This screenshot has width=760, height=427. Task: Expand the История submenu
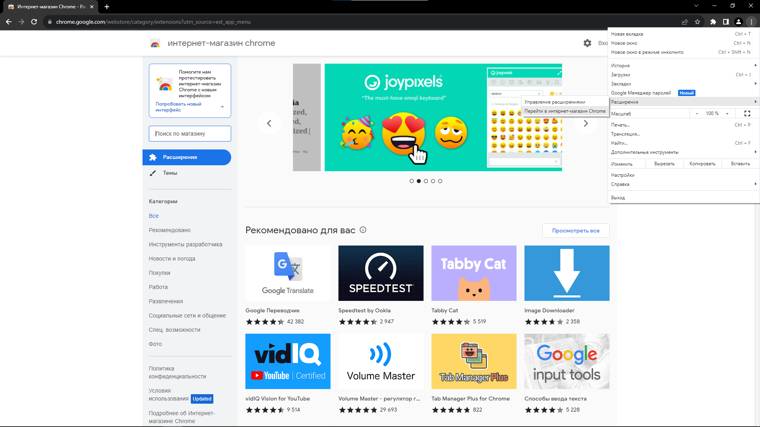(x=683, y=65)
